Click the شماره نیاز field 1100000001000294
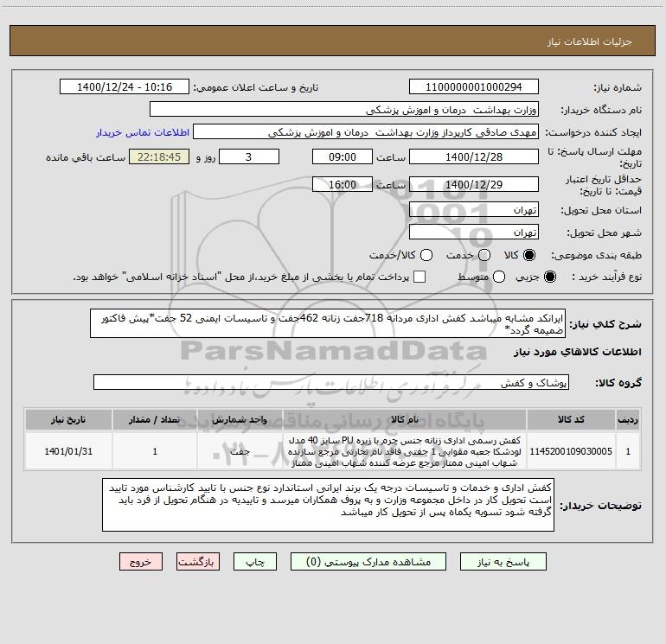The height and width of the screenshot is (644, 666). [474, 87]
